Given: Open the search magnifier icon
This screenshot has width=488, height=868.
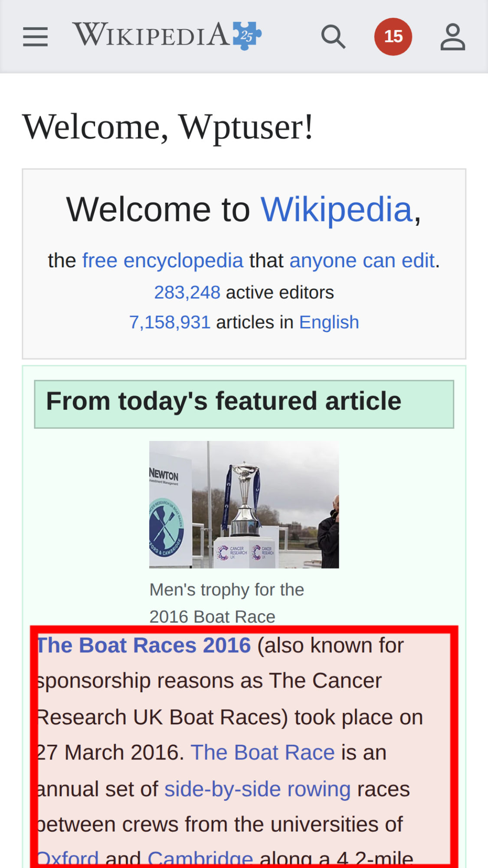Looking at the screenshot, I should pyautogui.click(x=333, y=36).
